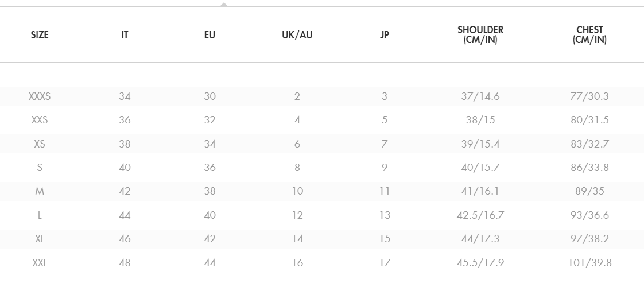Viewport: 644px width, 283px height.
Task: Select the L size row label
Action: click(40, 216)
